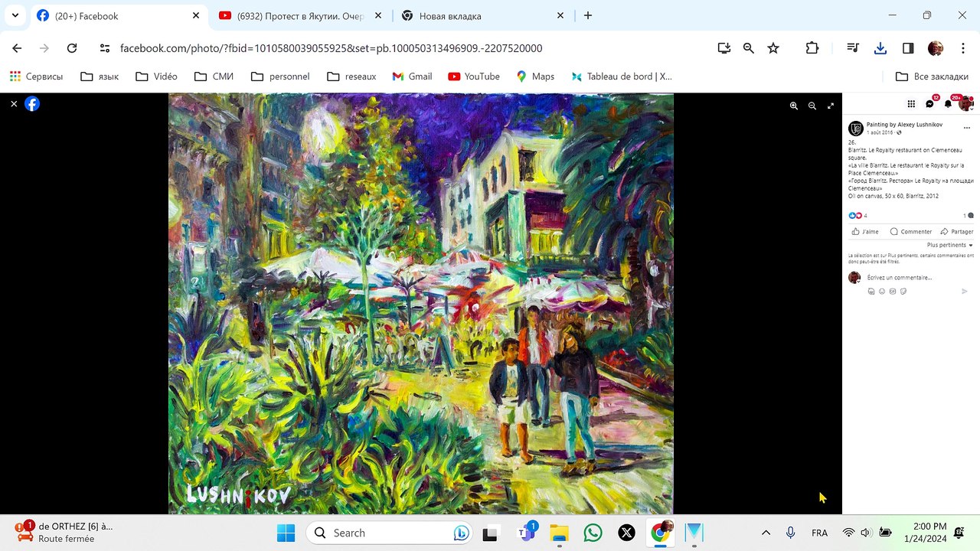Enter fullscreen photo view
The height and width of the screenshot is (551, 980).
pyautogui.click(x=831, y=106)
